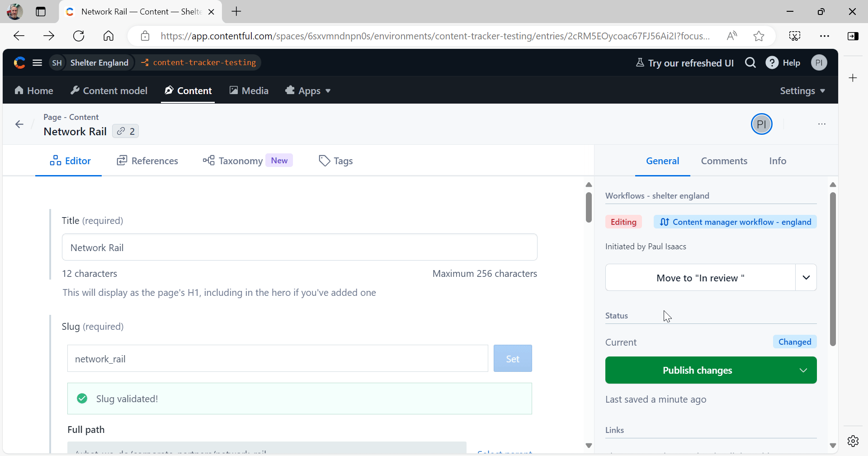Click the browser forward arrow
Viewport: 868px width, 456px height.
pyautogui.click(x=49, y=36)
